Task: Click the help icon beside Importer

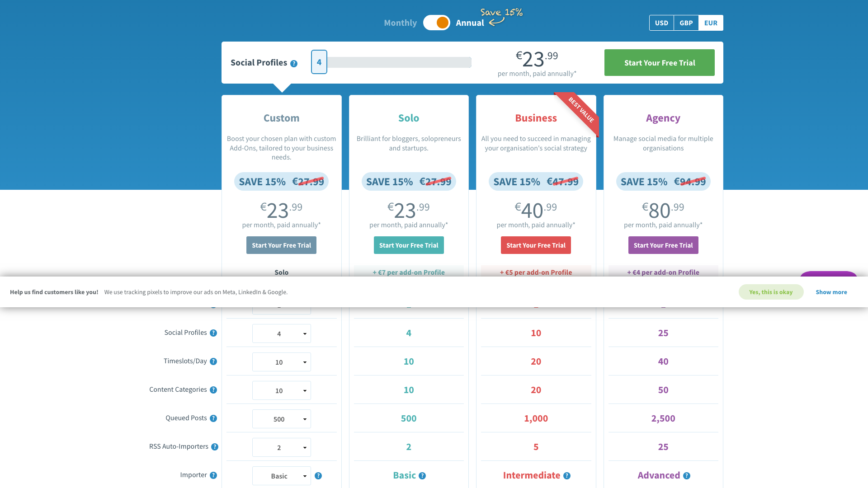Action: pos(214,475)
